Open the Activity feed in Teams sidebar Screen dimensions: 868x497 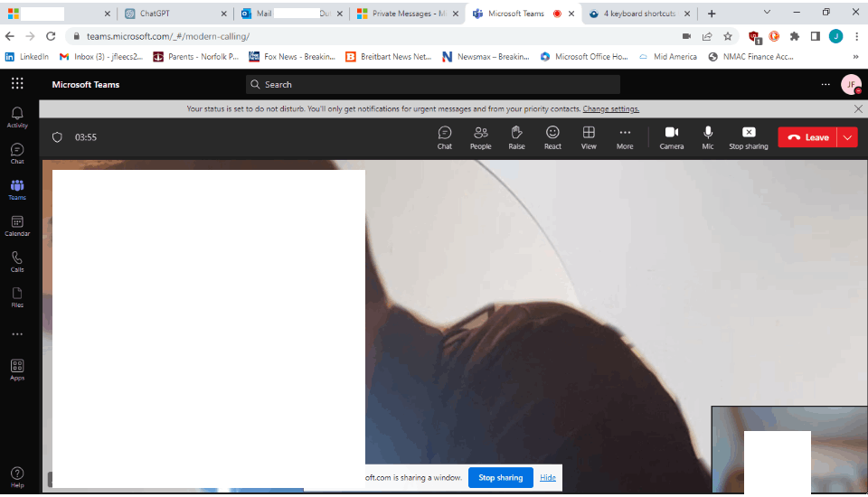pyautogui.click(x=17, y=117)
